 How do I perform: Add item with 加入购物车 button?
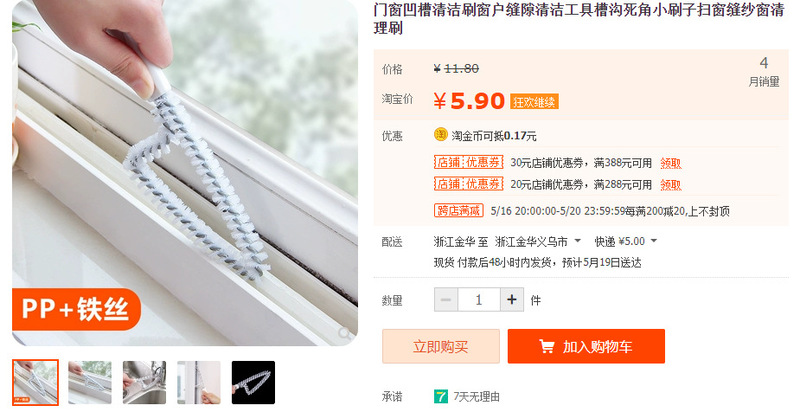coord(586,346)
